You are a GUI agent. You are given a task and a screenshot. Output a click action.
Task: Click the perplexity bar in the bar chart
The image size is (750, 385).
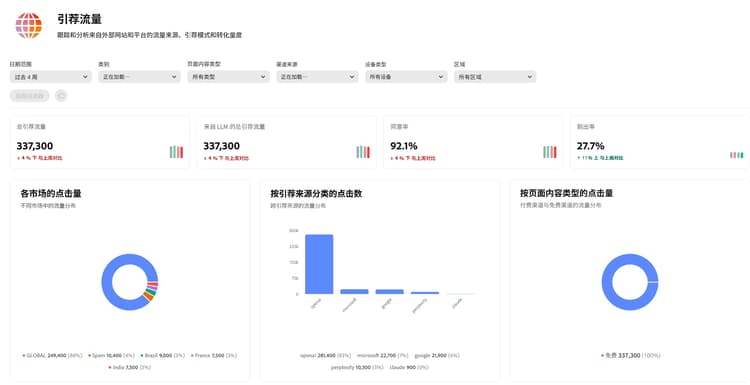click(425, 293)
